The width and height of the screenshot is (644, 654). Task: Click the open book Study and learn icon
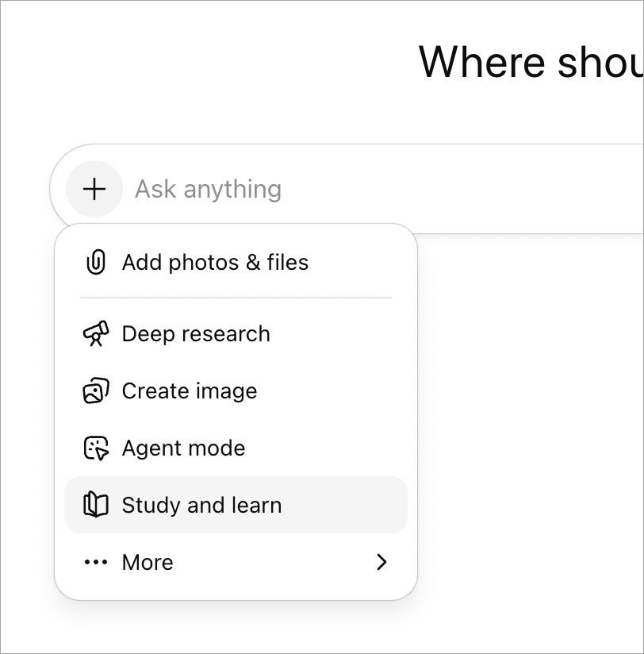tap(95, 505)
